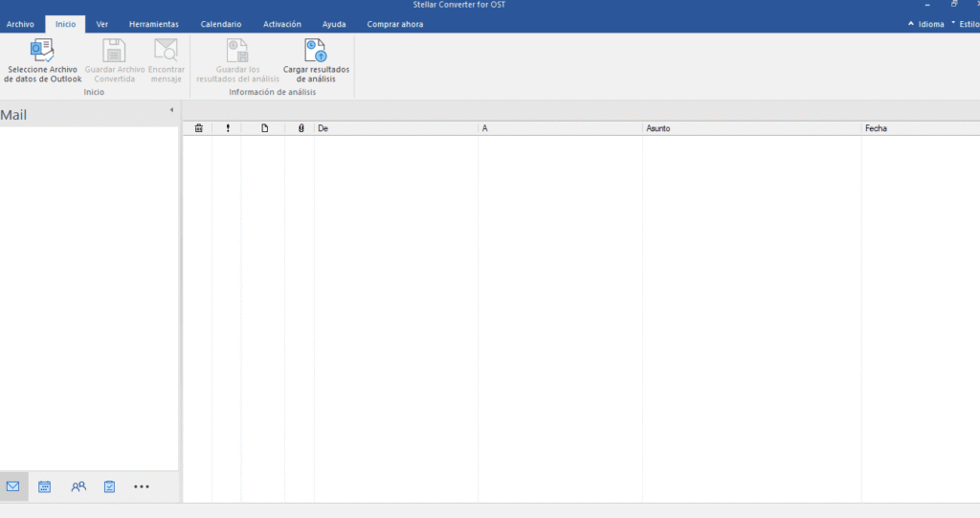
Task: Sort by attachment paperclip column
Action: [x=301, y=128]
